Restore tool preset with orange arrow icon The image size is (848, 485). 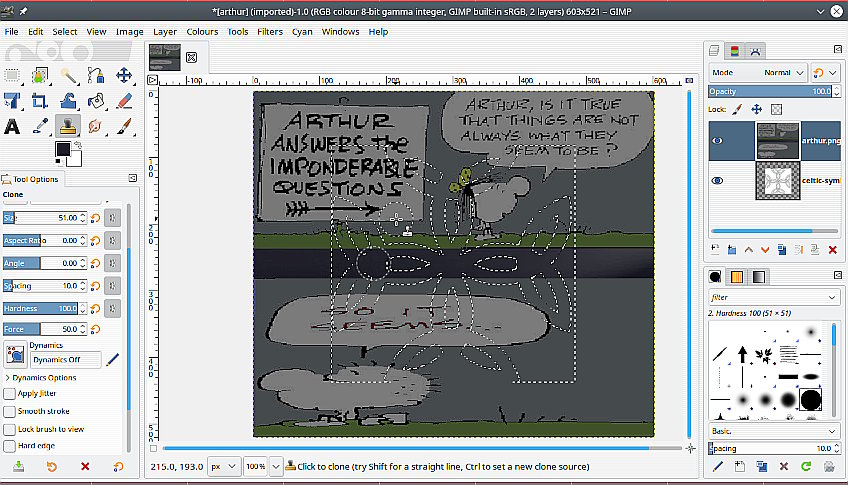tap(51, 466)
